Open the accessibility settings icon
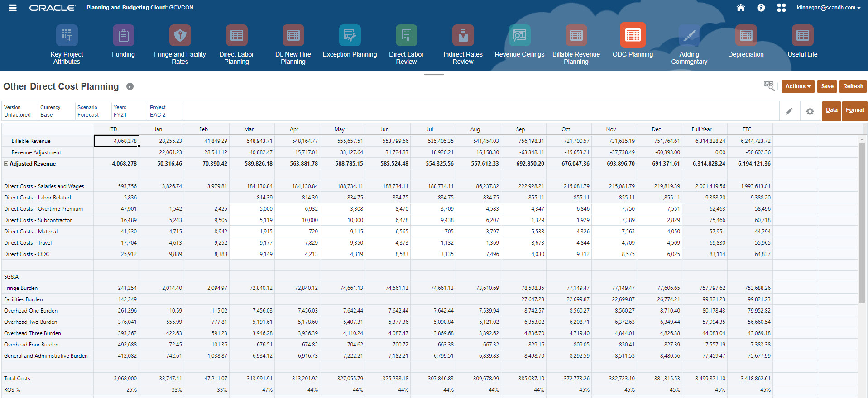Image resolution: width=868 pixels, height=398 pixels. tap(761, 8)
